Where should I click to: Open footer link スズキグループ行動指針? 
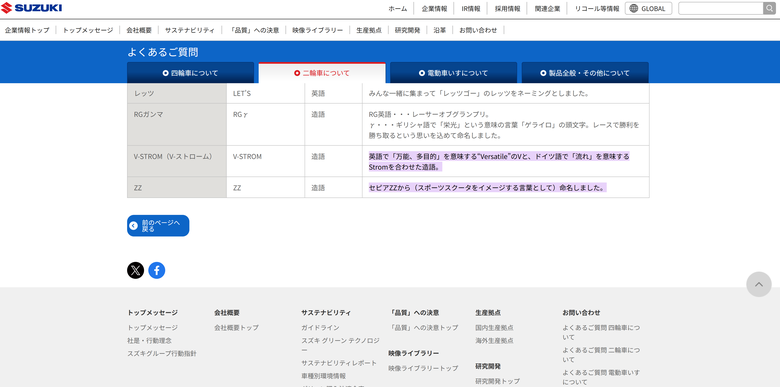tap(162, 353)
